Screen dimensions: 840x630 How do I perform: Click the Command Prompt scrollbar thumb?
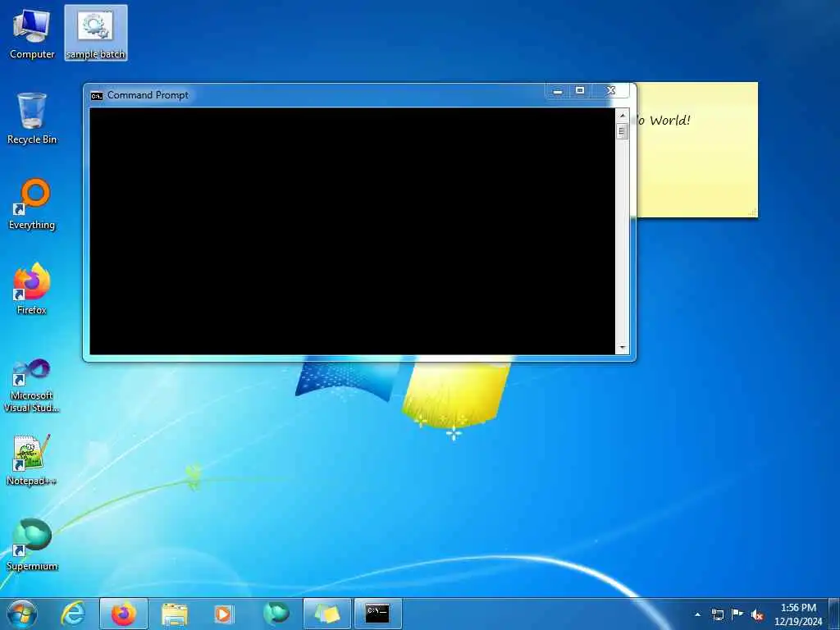coord(622,131)
